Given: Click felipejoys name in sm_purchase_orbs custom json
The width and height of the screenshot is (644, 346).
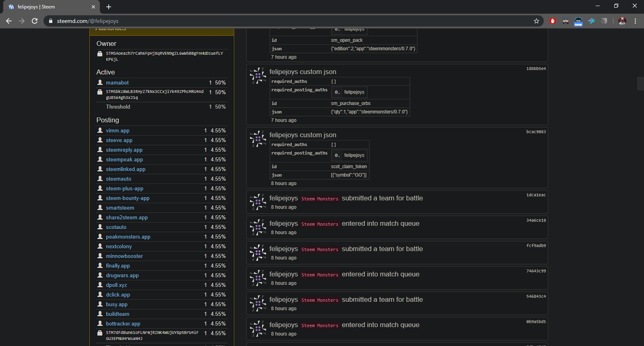Looking at the screenshot, I should pyautogui.click(x=283, y=72).
